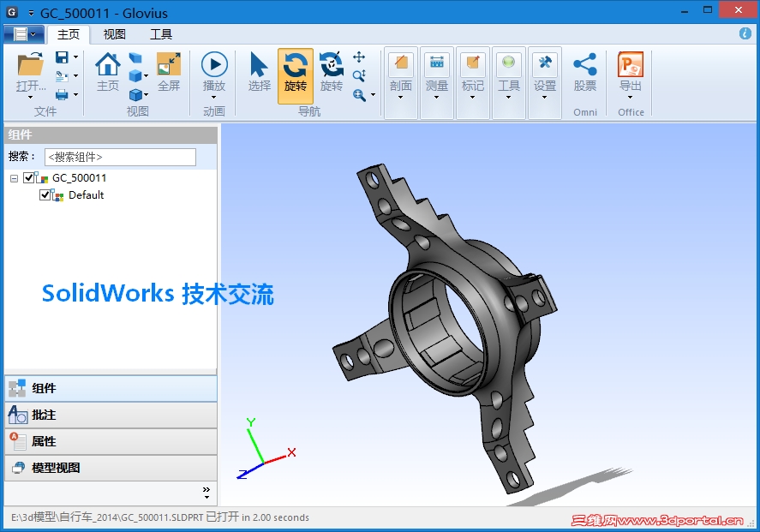Click the Save floppy disk icon
Viewport: 760px width, 532px height.
(x=62, y=57)
